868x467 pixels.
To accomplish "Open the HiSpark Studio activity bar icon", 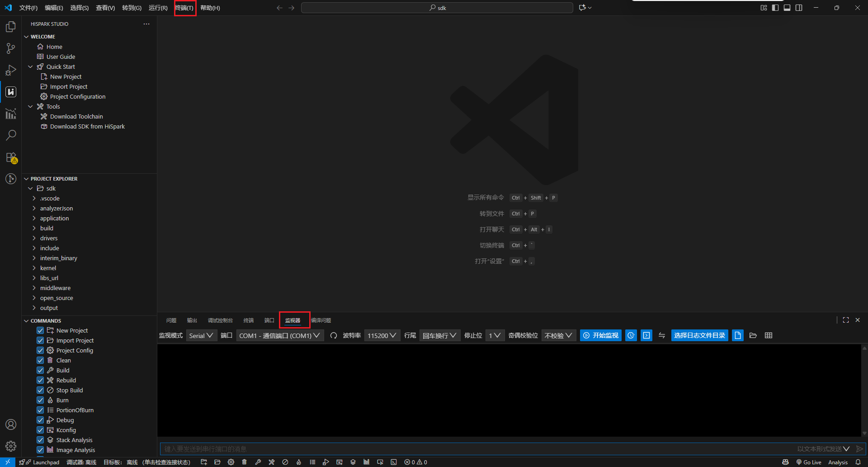I will tap(11, 92).
